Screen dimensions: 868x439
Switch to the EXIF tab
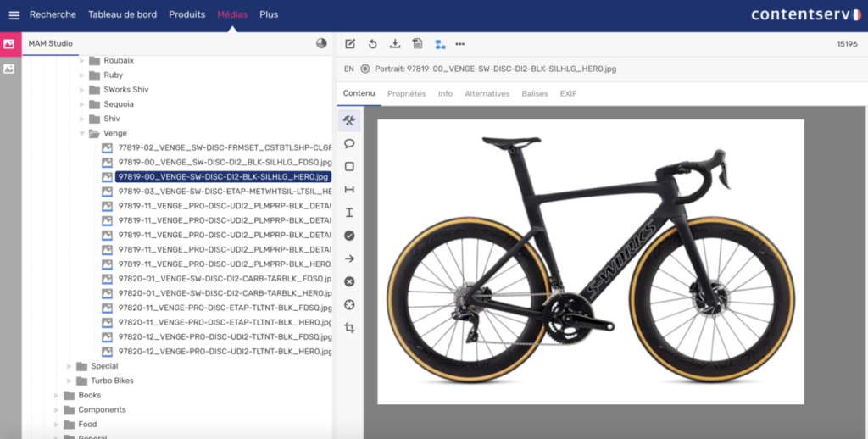click(x=568, y=94)
